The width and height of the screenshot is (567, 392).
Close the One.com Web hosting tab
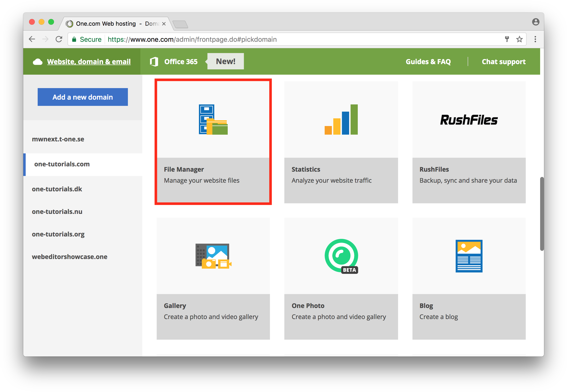(164, 24)
